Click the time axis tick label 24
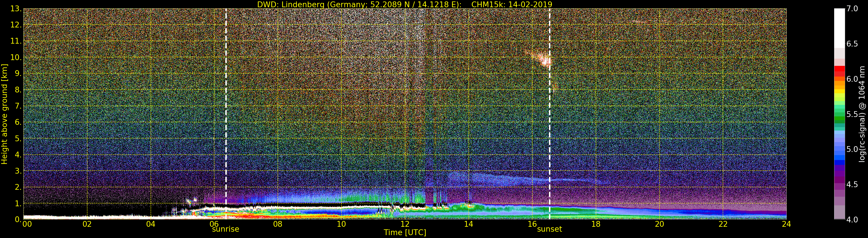 [786, 224]
